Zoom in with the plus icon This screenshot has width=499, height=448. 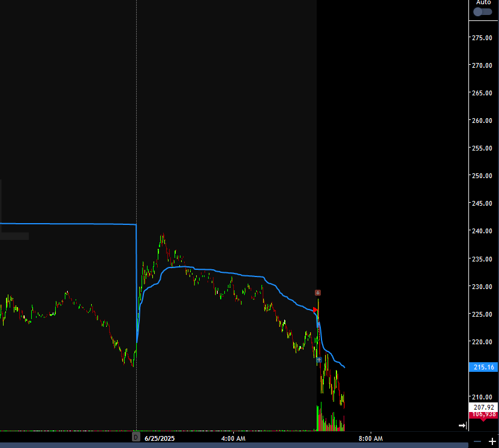492,441
